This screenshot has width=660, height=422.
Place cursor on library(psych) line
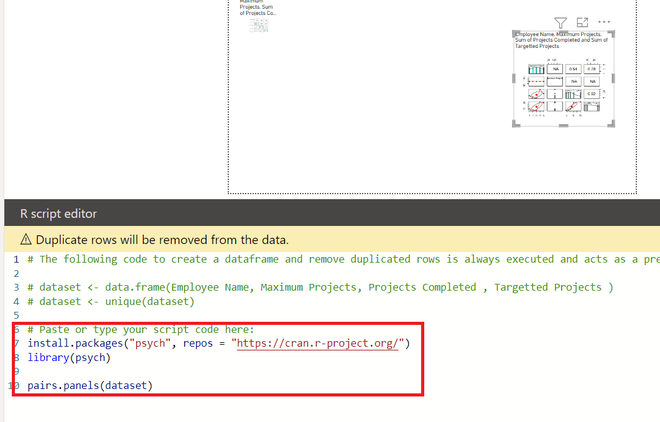[x=69, y=358]
